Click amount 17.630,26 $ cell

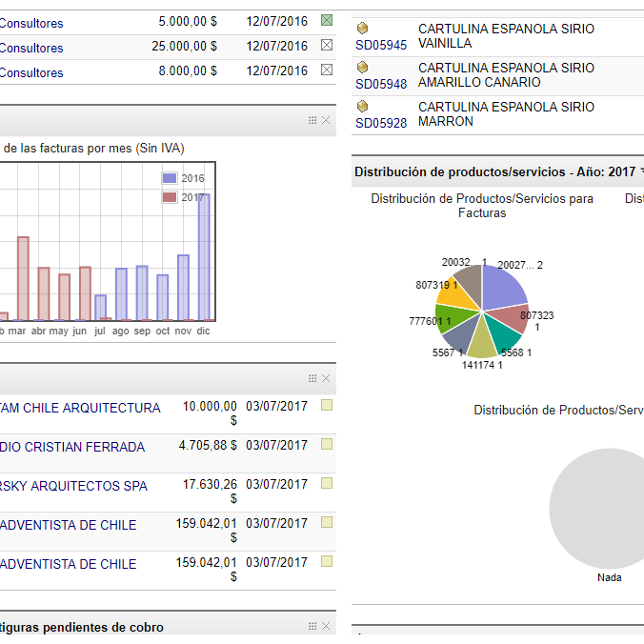[210, 491]
